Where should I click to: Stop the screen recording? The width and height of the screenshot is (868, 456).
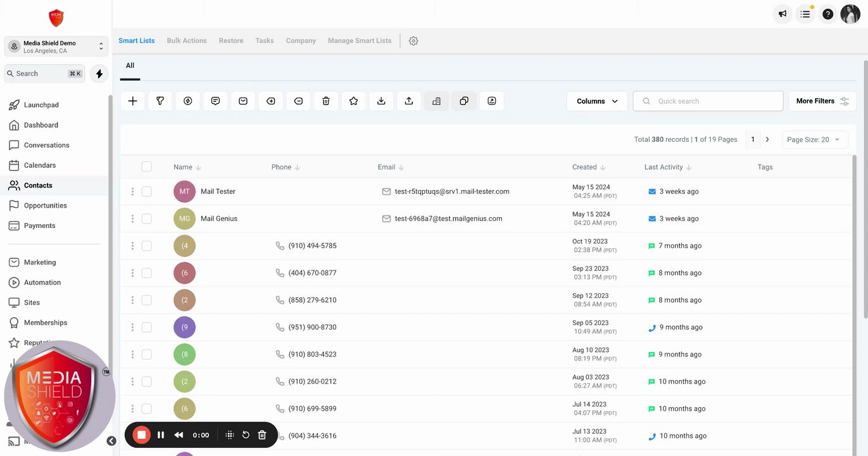(142, 435)
